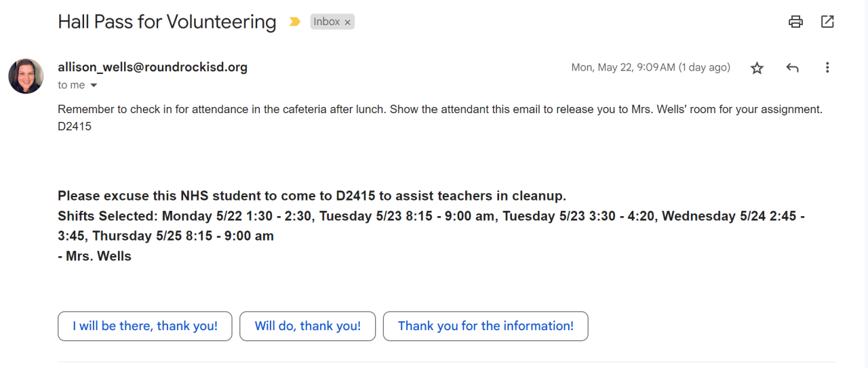Viewport: 868px width, 368px height.
Task: Click the Mon, May 22 timestamp
Action: coord(650,67)
